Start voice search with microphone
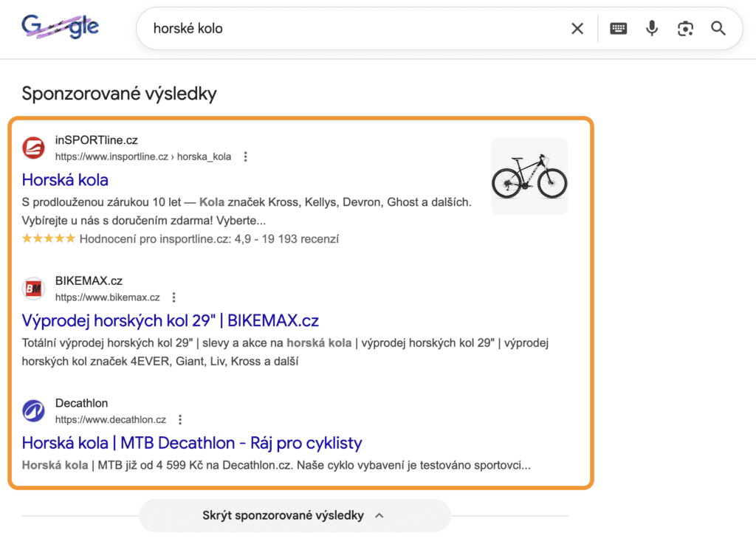 pyautogui.click(x=652, y=29)
